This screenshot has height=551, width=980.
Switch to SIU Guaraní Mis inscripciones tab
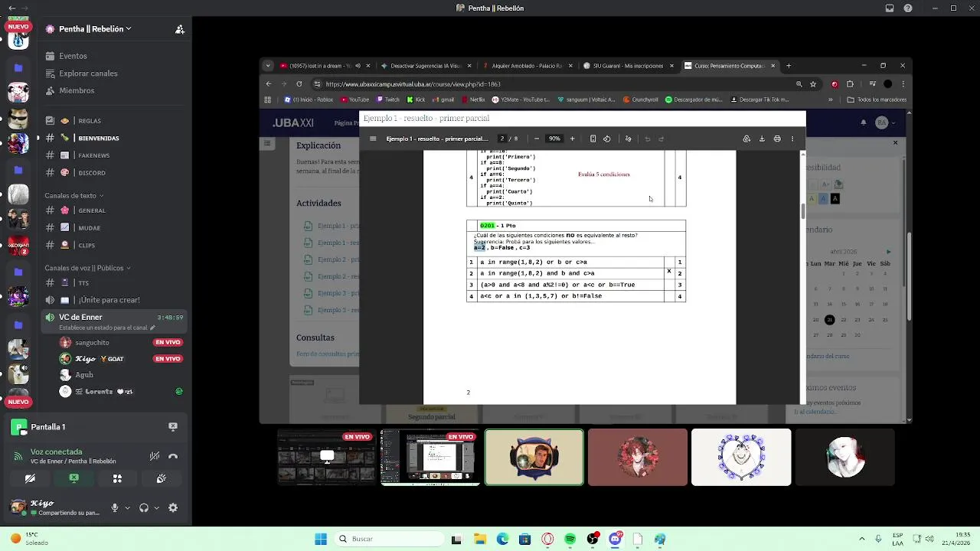(x=628, y=66)
